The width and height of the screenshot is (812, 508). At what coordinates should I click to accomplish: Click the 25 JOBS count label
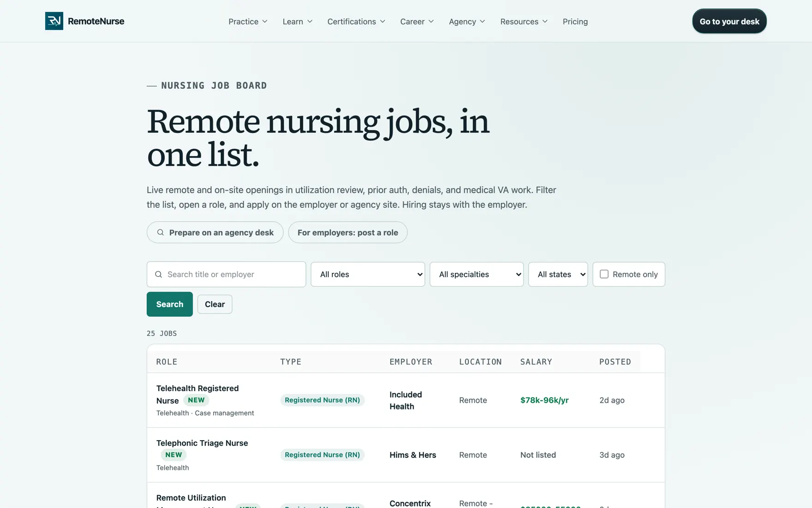tap(161, 333)
